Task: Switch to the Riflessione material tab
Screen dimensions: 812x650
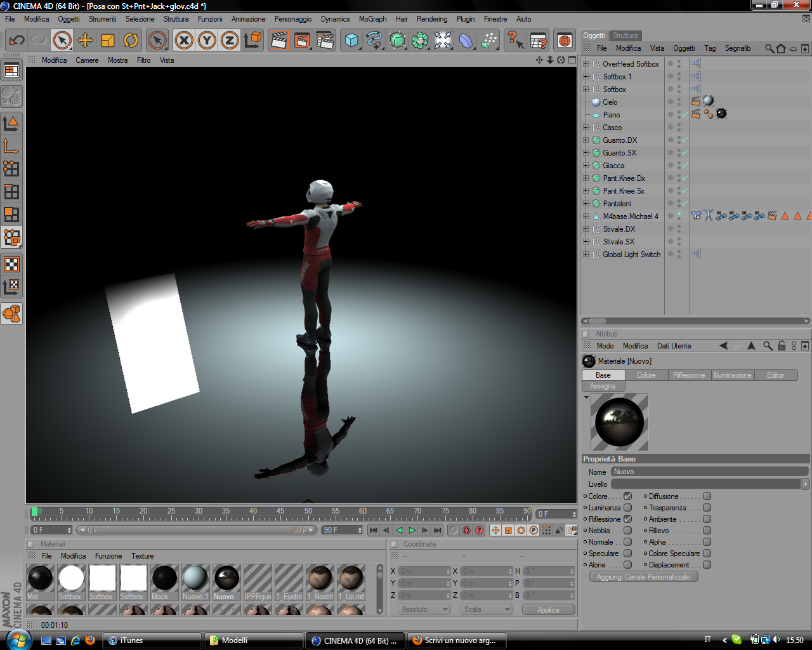Action: pos(689,375)
